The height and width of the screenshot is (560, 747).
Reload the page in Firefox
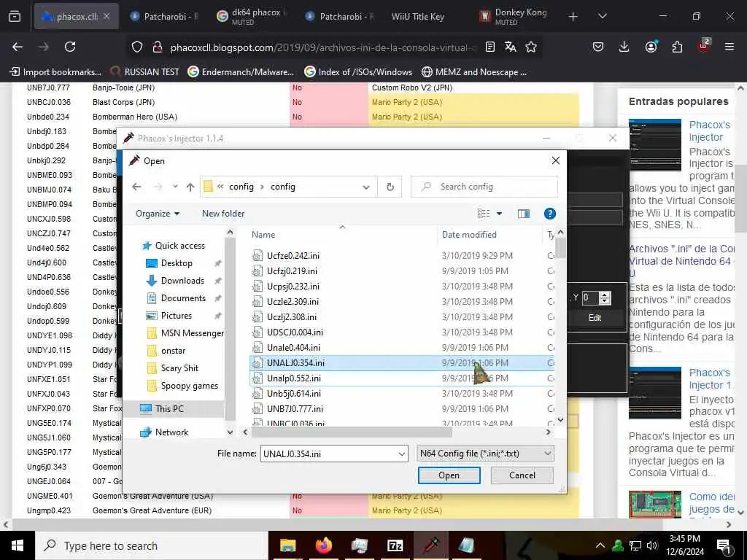(x=70, y=47)
